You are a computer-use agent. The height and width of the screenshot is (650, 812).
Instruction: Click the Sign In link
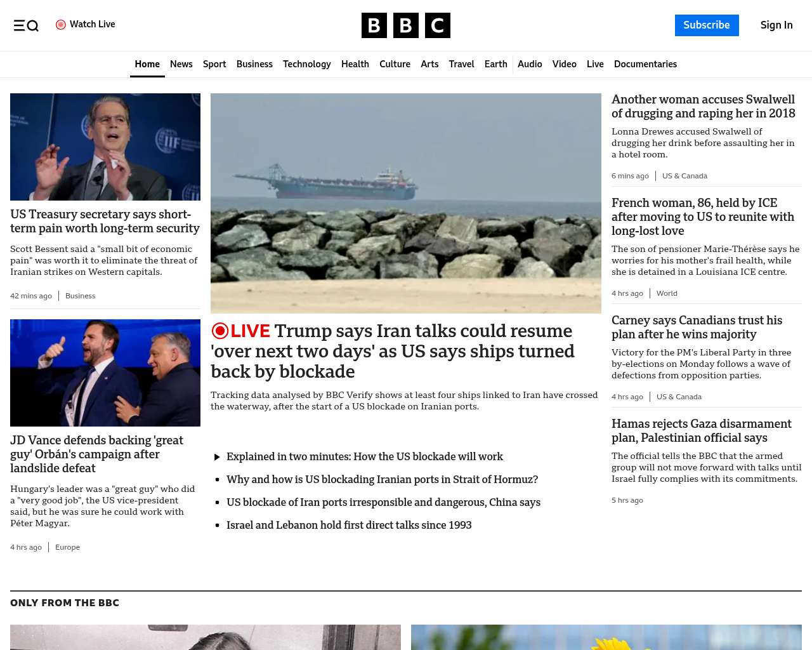coord(776,25)
